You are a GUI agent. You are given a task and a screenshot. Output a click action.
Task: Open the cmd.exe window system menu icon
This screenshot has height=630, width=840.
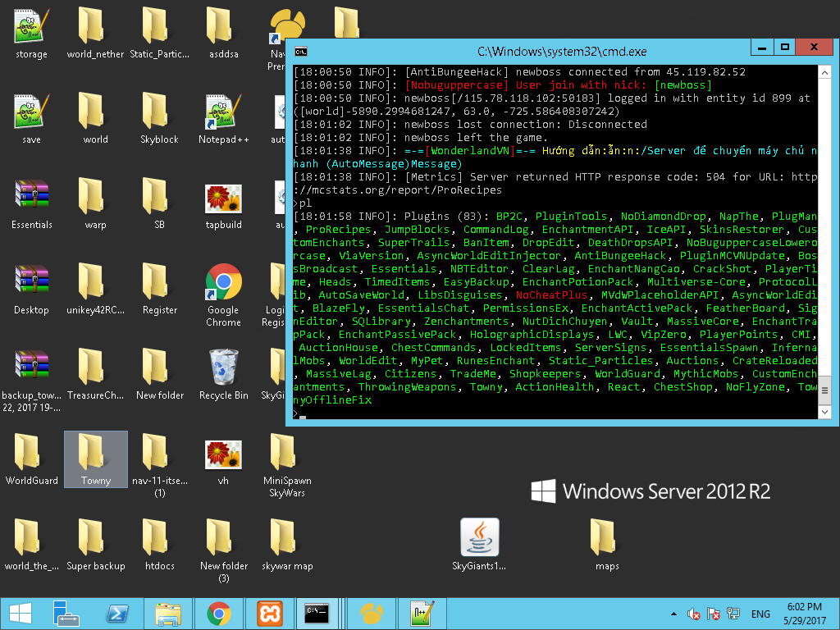coord(301,50)
